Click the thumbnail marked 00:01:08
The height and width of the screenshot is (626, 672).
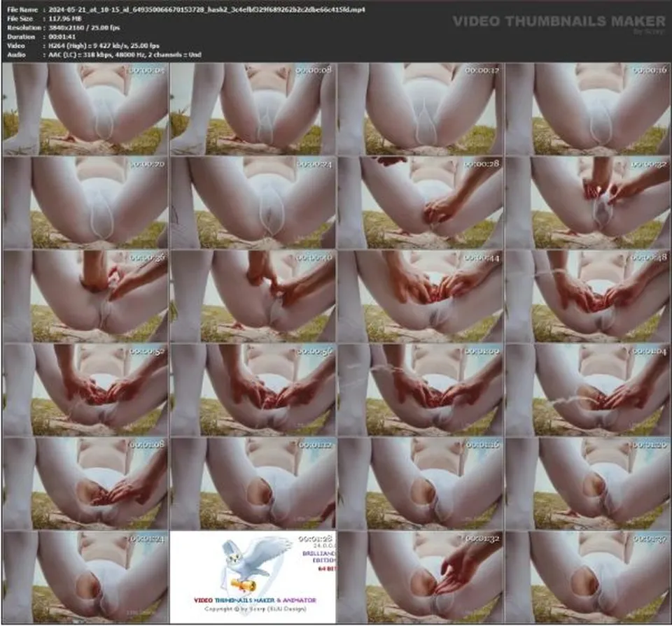pyautogui.click(x=85, y=484)
